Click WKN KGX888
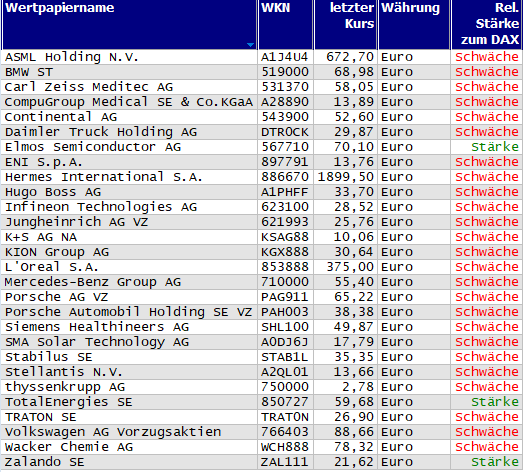 coord(285,252)
